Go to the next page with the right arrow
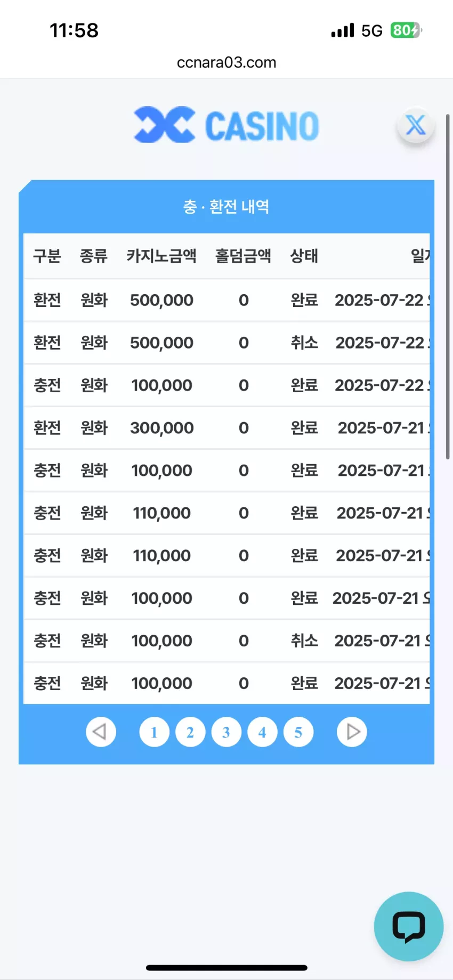 pos(352,732)
